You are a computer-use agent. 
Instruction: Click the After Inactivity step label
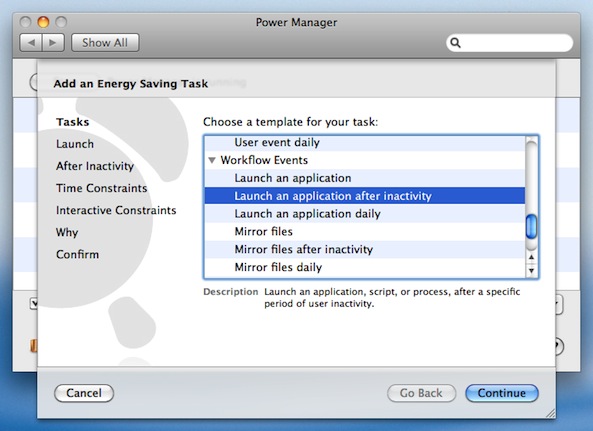[x=95, y=166]
